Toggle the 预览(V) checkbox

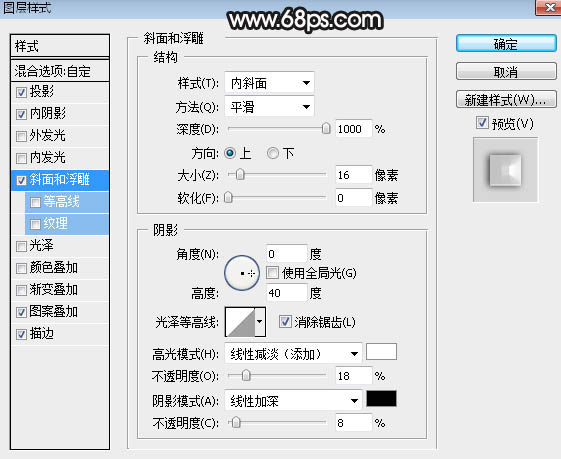(482, 123)
